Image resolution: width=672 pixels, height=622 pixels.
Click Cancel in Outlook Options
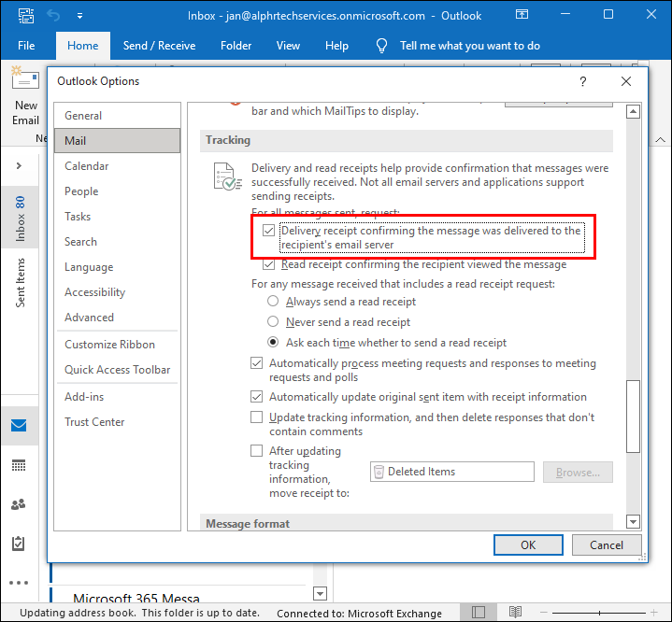[607, 544]
